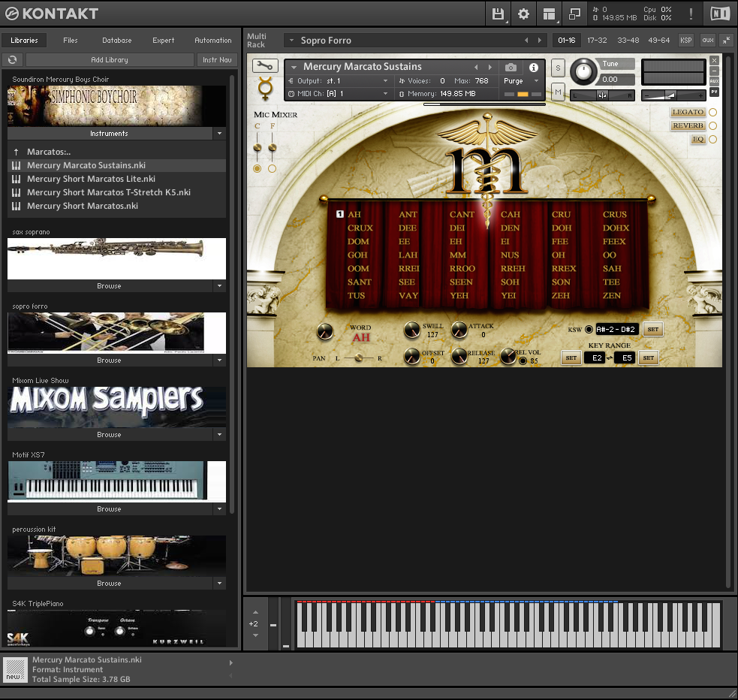Click the KSP script button
Viewport: 738px width, 700px height.
coord(685,41)
